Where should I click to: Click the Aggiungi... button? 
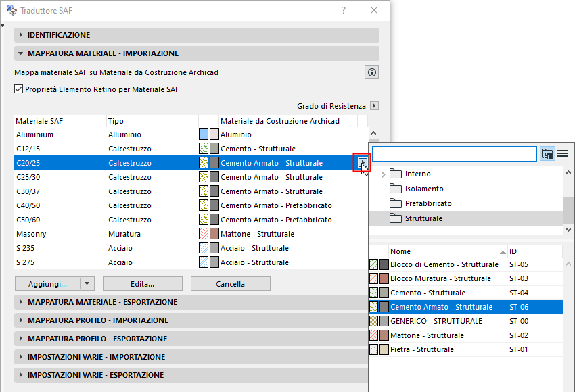[x=47, y=284]
